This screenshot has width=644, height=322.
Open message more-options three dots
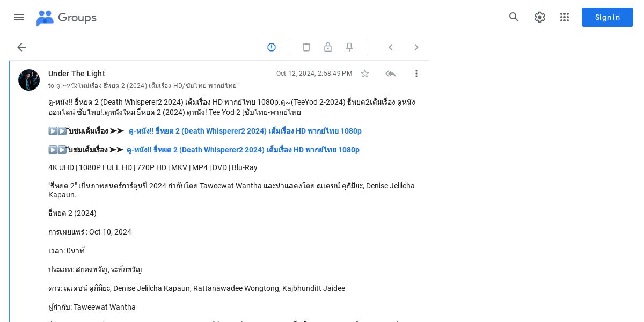point(416,74)
